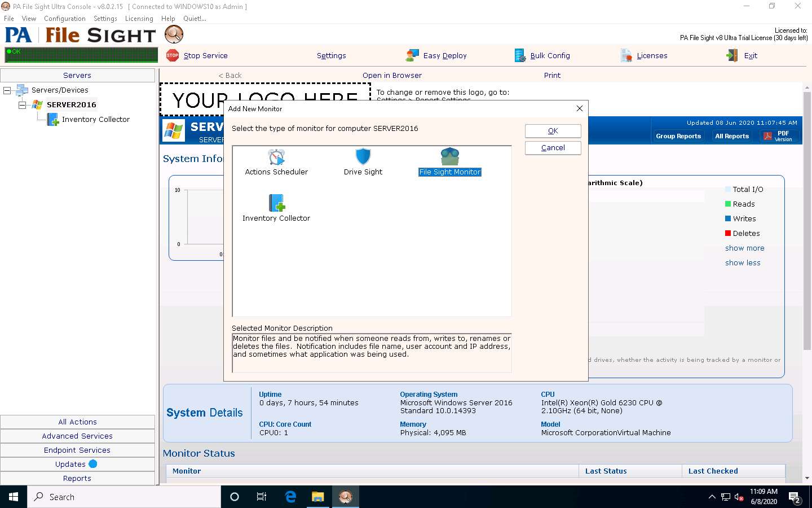Click the Settings toolbar button
The height and width of the screenshot is (508, 812).
click(x=332, y=55)
